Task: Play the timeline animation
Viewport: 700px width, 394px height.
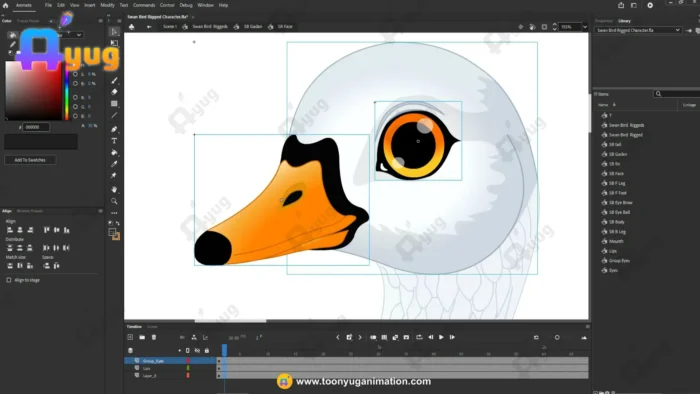Action: click(x=441, y=337)
